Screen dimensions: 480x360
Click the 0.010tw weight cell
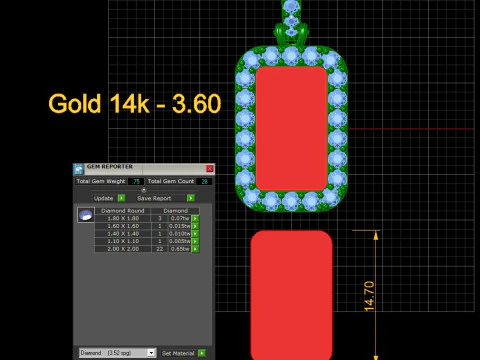(x=180, y=234)
